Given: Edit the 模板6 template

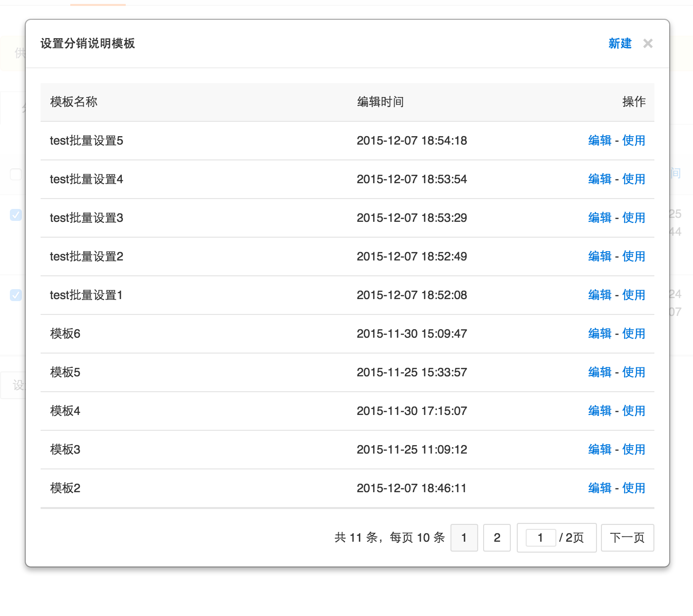Looking at the screenshot, I should pos(600,334).
